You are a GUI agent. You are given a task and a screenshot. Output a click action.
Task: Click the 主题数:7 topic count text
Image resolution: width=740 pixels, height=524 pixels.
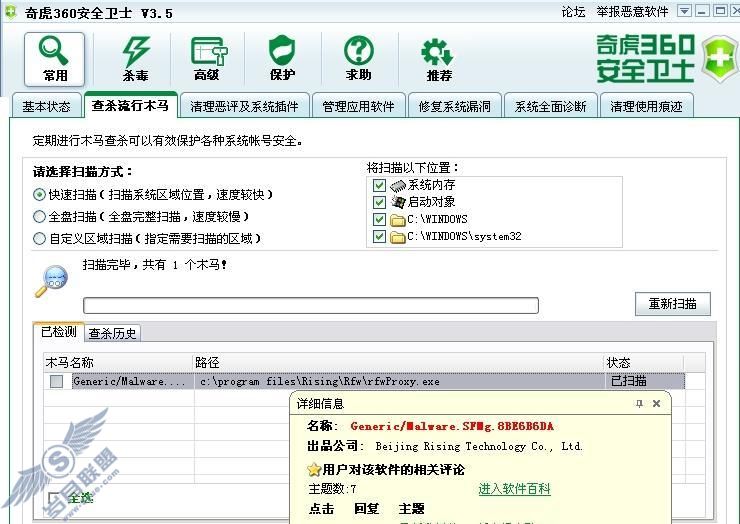332,489
